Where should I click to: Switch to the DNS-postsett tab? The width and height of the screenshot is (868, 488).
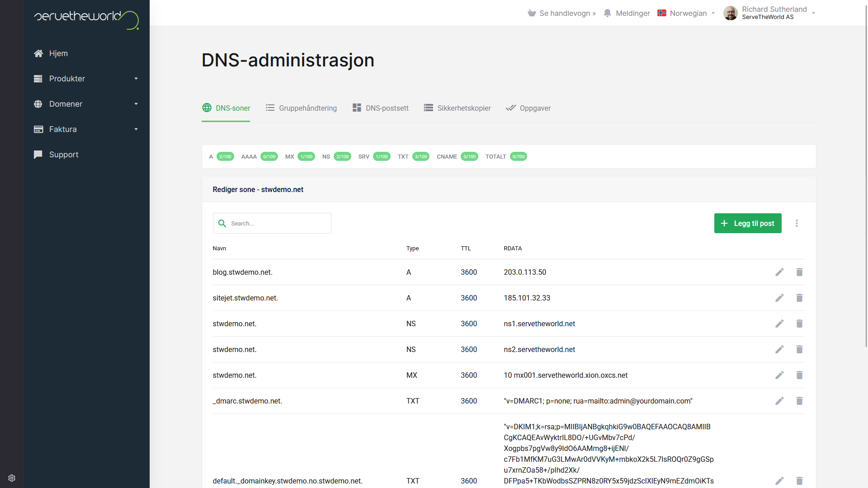pyautogui.click(x=380, y=108)
